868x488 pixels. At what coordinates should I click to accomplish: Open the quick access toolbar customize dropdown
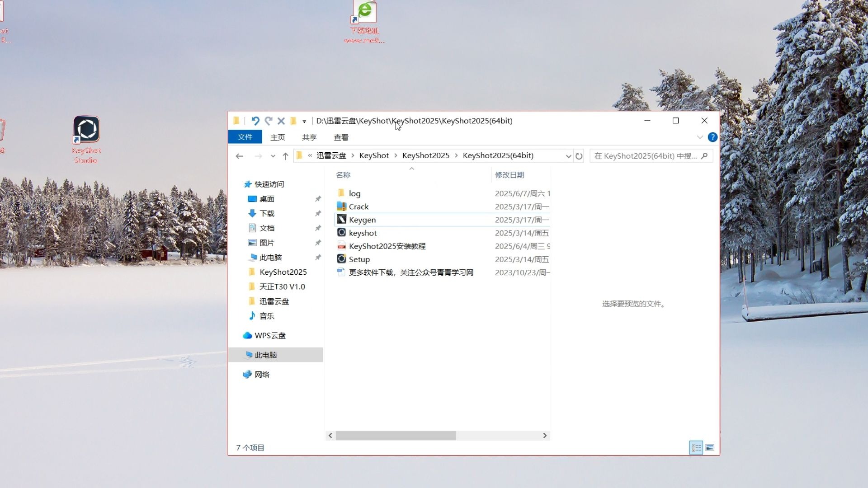[x=304, y=121]
